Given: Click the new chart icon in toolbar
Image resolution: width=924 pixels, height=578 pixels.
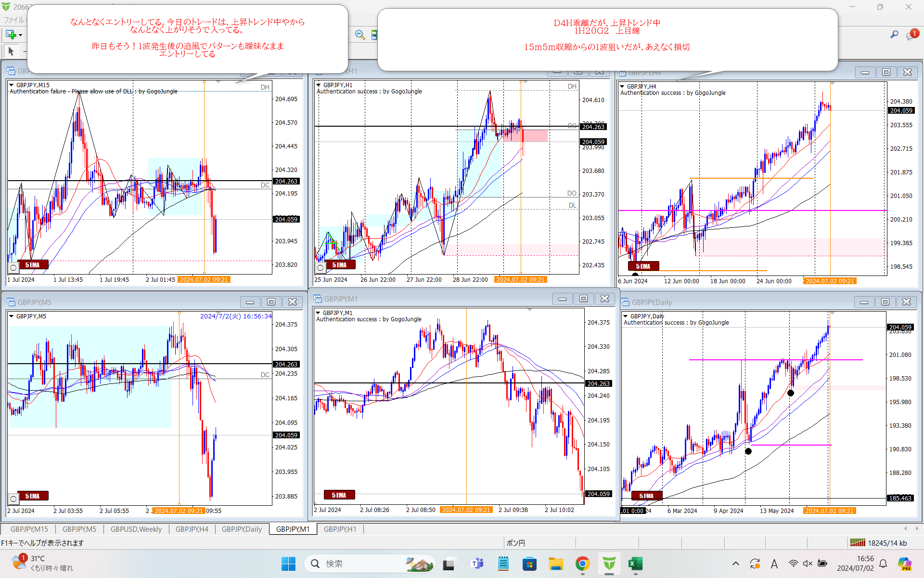Looking at the screenshot, I should [x=11, y=35].
